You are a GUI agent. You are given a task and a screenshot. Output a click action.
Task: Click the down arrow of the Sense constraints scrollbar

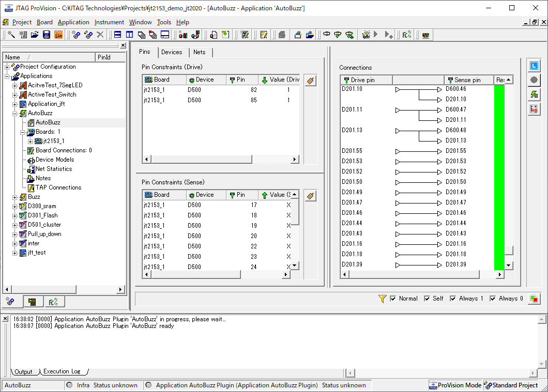pos(295,265)
